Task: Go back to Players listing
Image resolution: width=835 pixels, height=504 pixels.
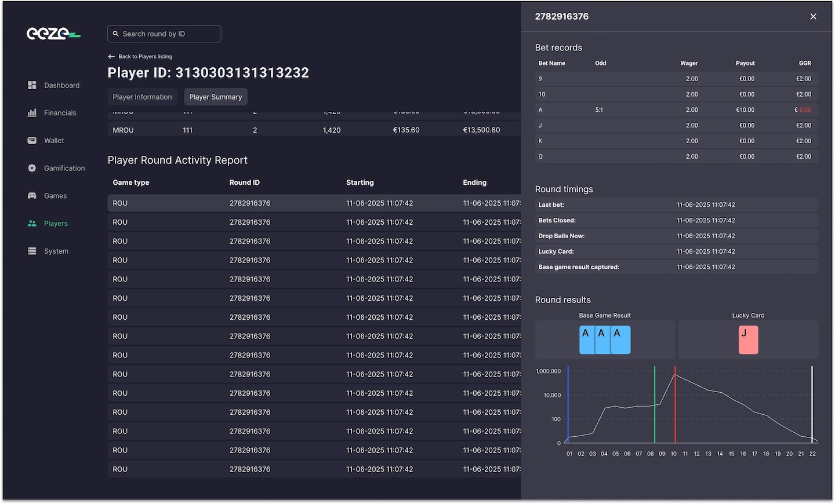Action: coord(140,57)
